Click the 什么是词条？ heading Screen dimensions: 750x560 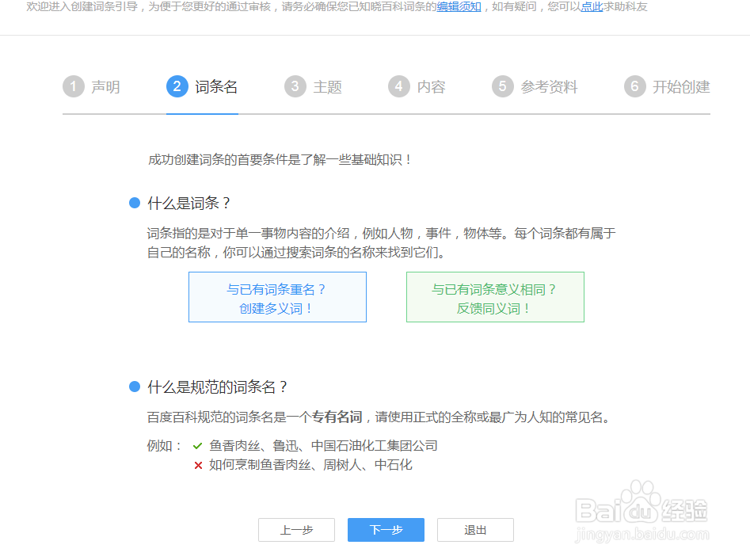coord(189,204)
